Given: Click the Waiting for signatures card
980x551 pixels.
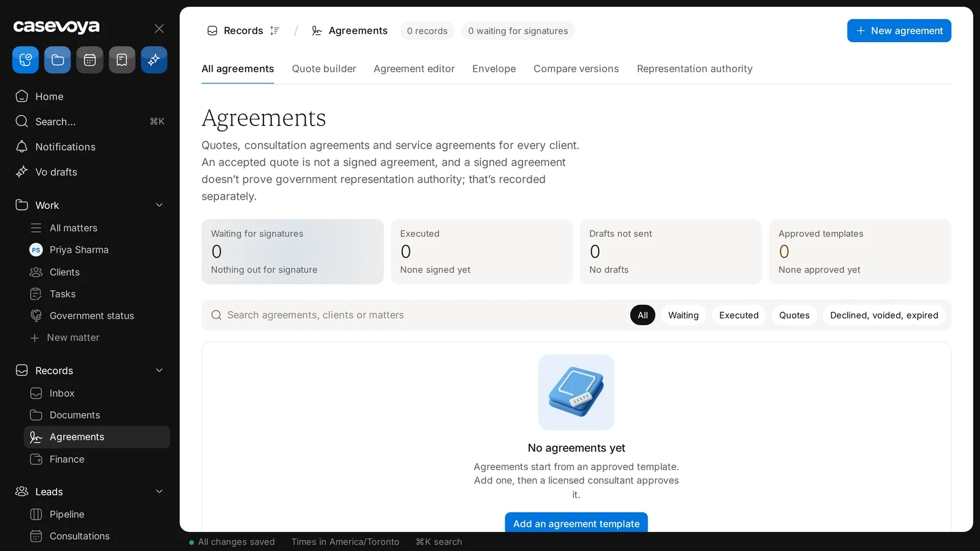Looking at the screenshot, I should pyautogui.click(x=293, y=252).
